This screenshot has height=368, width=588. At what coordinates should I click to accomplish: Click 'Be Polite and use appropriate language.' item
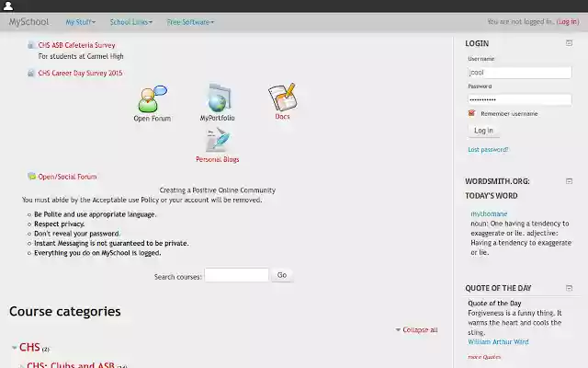96,214
